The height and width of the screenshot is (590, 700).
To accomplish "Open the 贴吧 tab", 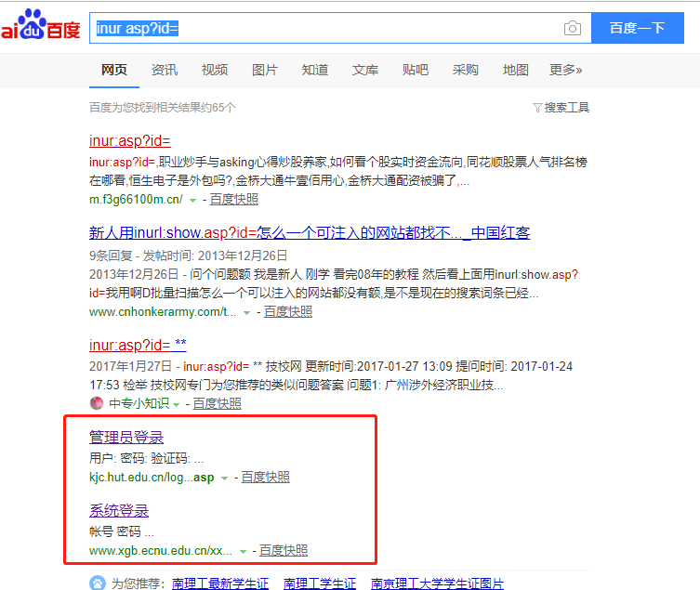I will [416, 70].
